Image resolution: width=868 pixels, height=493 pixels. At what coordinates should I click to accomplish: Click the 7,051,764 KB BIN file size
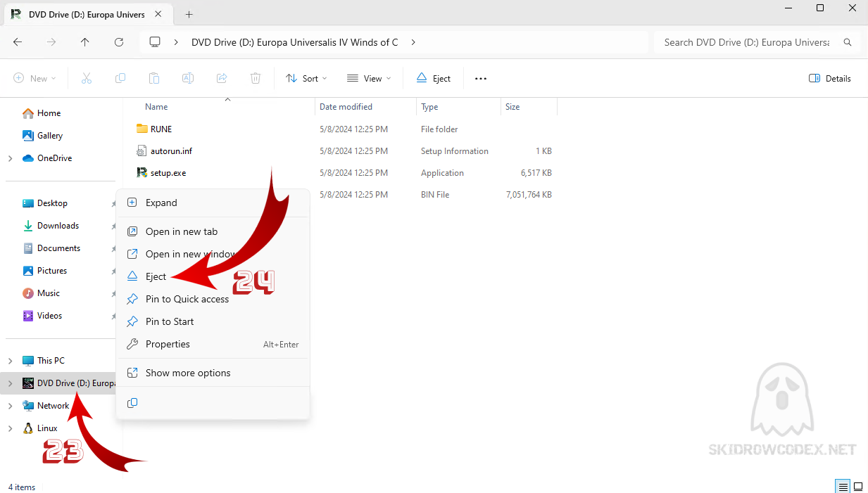click(x=529, y=195)
